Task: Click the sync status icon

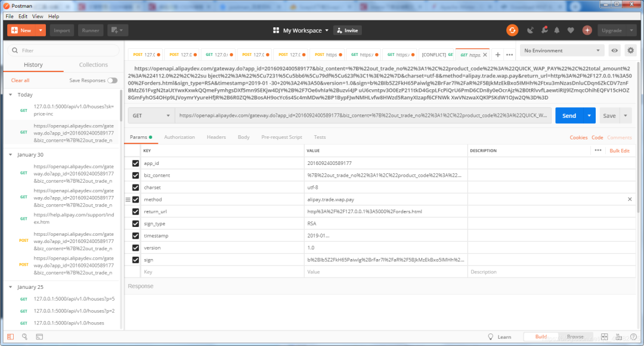Action: 512,30
